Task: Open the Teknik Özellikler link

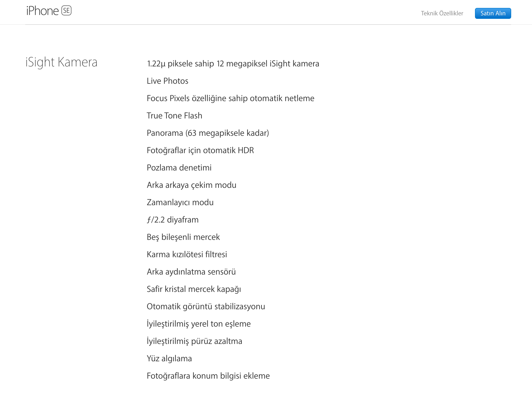Action: click(442, 13)
